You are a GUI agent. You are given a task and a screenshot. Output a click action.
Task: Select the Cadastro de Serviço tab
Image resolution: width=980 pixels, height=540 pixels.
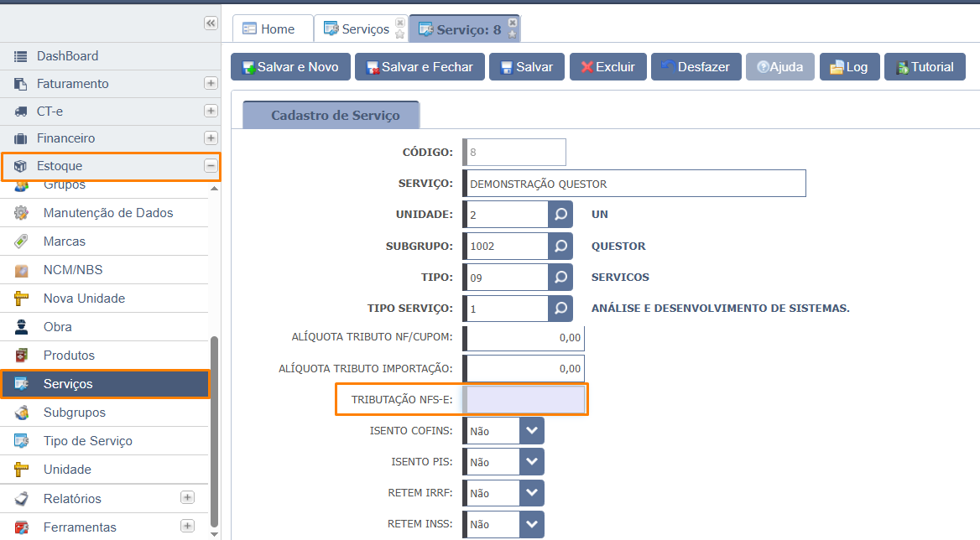331,116
